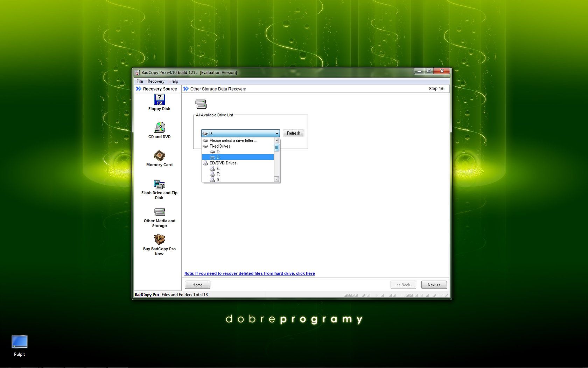The height and width of the screenshot is (368, 588).
Task: Select the Floppy Disk recovery source icon
Action: point(159,100)
